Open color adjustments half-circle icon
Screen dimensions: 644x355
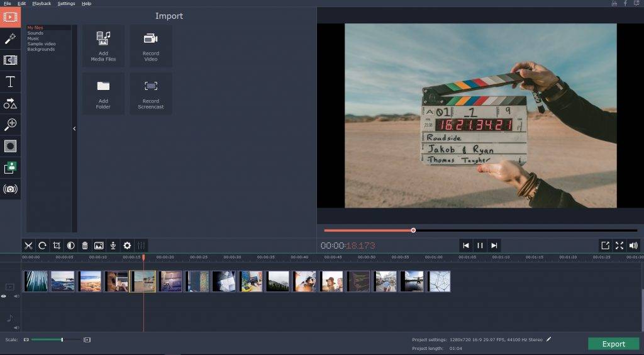tap(70, 245)
